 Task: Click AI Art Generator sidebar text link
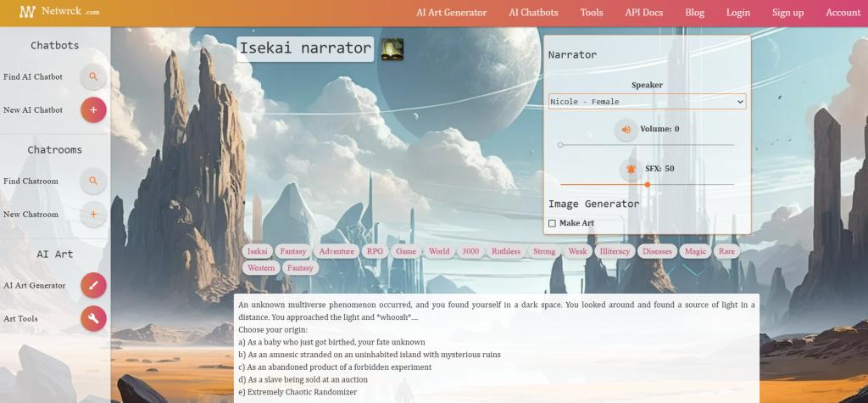[34, 285]
